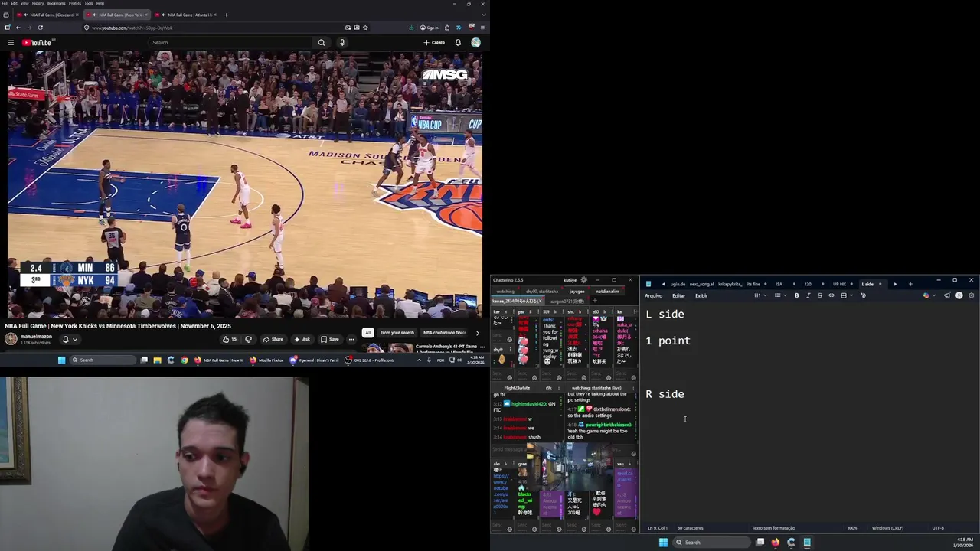The height and width of the screenshot is (551, 980).
Task: Open the YouTube account avatar menu
Action: click(475, 43)
